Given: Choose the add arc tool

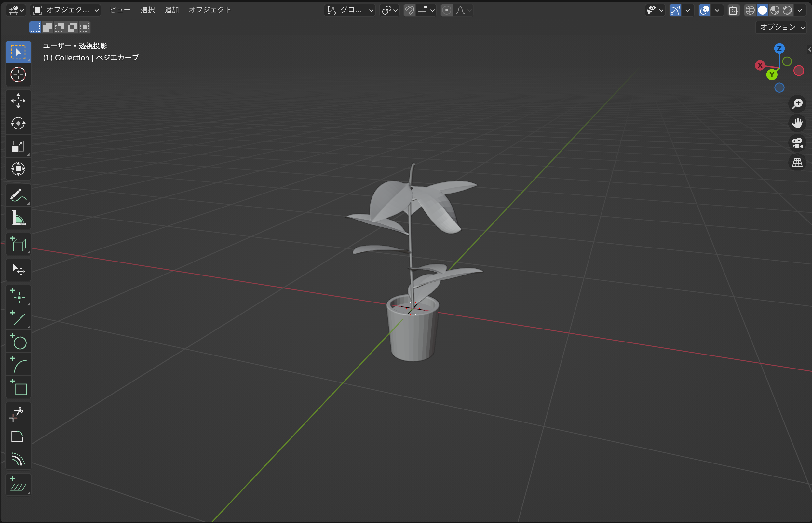Looking at the screenshot, I should point(18,364).
